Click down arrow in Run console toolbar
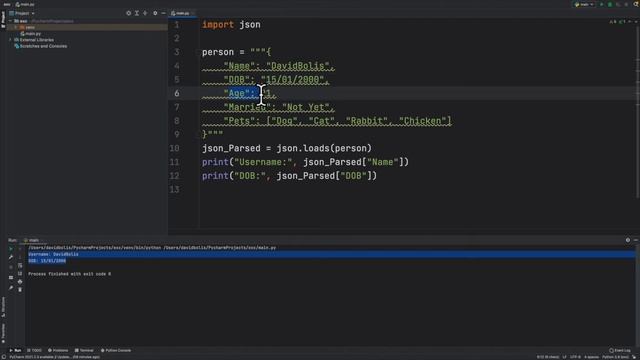 click(x=20, y=257)
